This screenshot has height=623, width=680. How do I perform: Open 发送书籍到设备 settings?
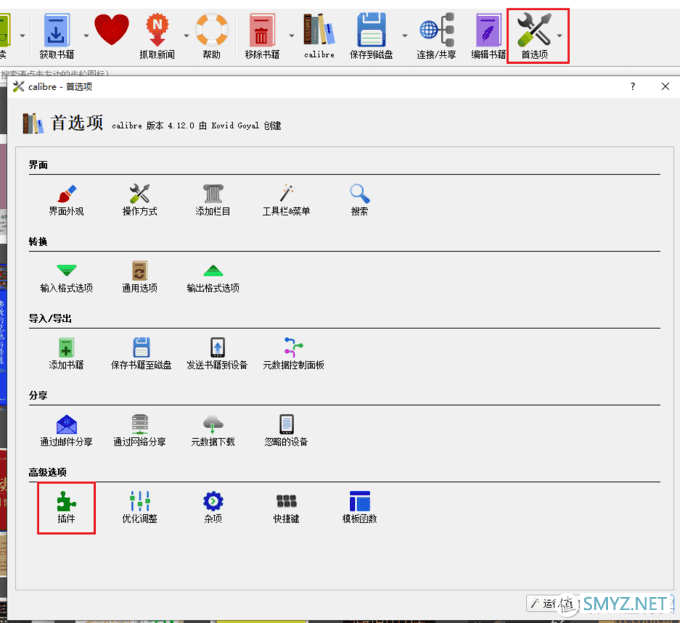tap(217, 354)
